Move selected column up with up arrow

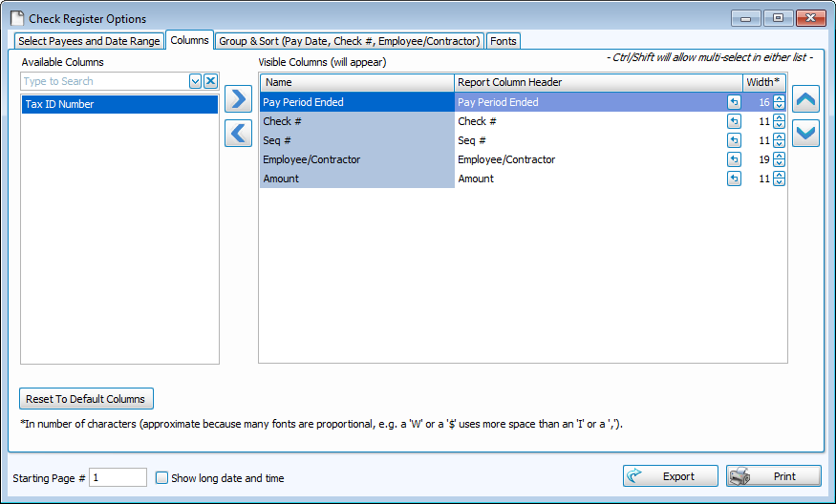coord(805,99)
